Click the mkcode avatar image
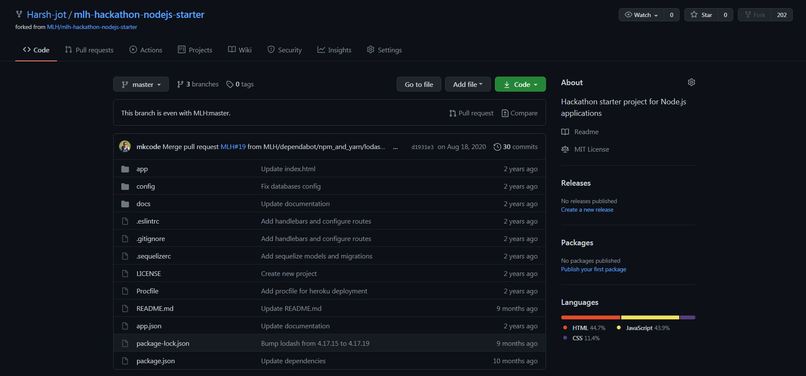 pyautogui.click(x=124, y=147)
